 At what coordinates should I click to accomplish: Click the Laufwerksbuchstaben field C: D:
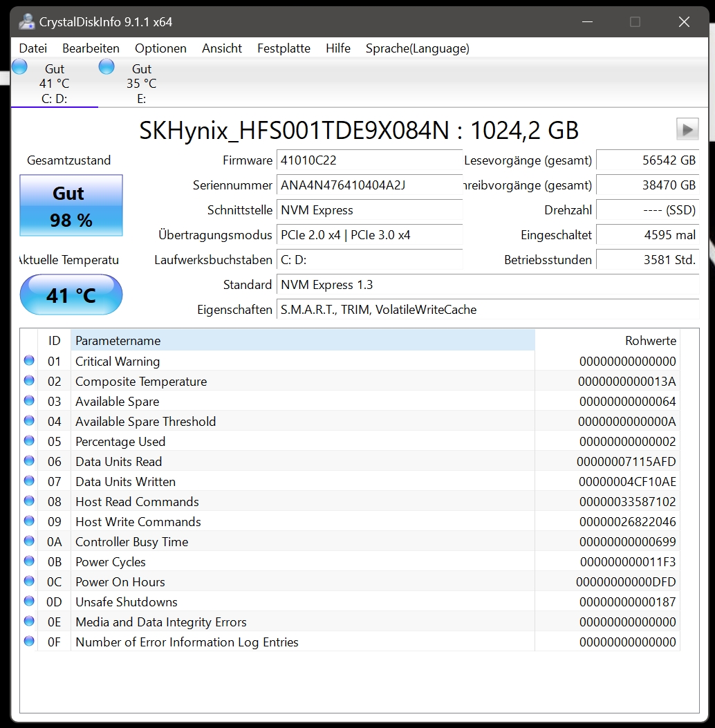pos(369,260)
